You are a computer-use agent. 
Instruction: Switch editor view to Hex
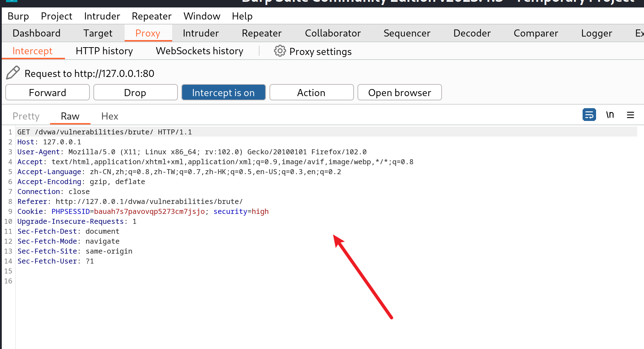coord(110,116)
